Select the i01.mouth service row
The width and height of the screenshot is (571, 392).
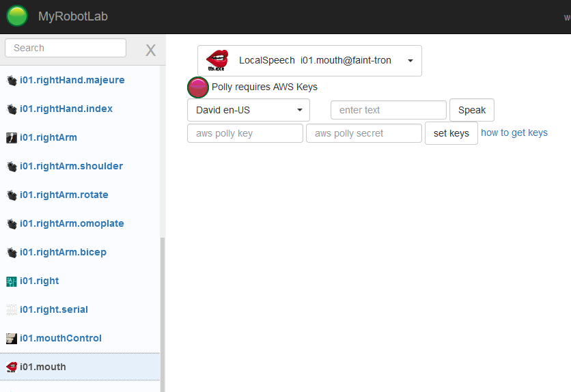point(80,367)
